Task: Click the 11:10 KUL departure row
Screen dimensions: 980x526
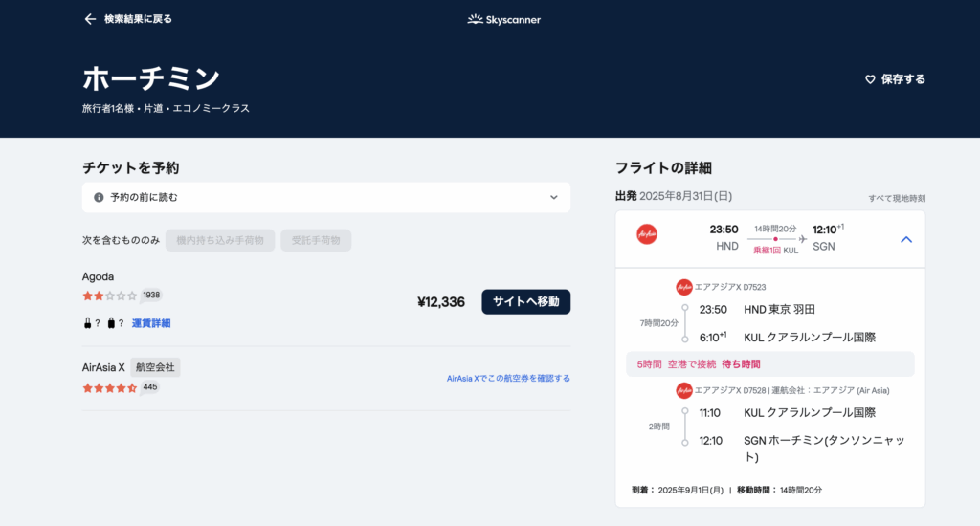Action: click(787, 413)
